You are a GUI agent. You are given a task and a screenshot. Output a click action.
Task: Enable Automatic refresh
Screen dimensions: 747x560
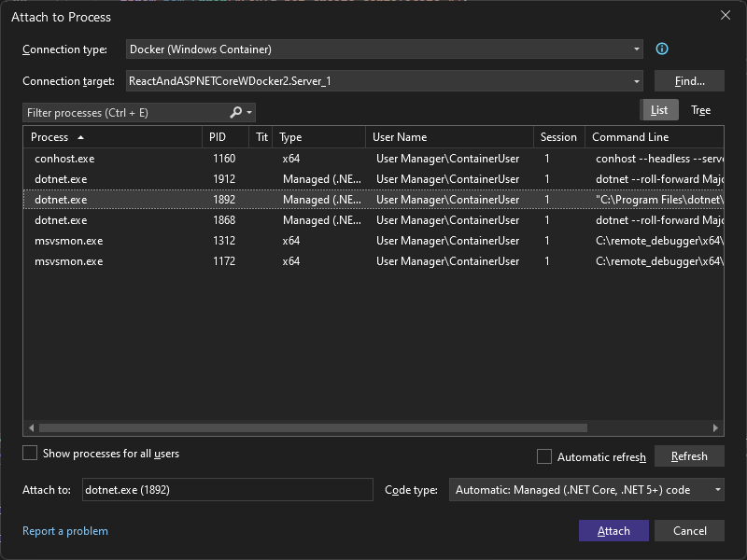(x=544, y=457)
